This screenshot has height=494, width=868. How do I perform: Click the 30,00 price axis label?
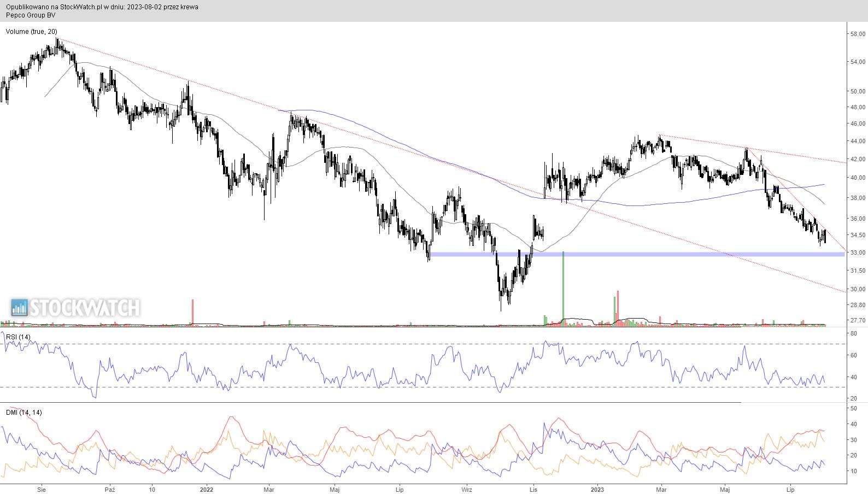tap(858, 289)
